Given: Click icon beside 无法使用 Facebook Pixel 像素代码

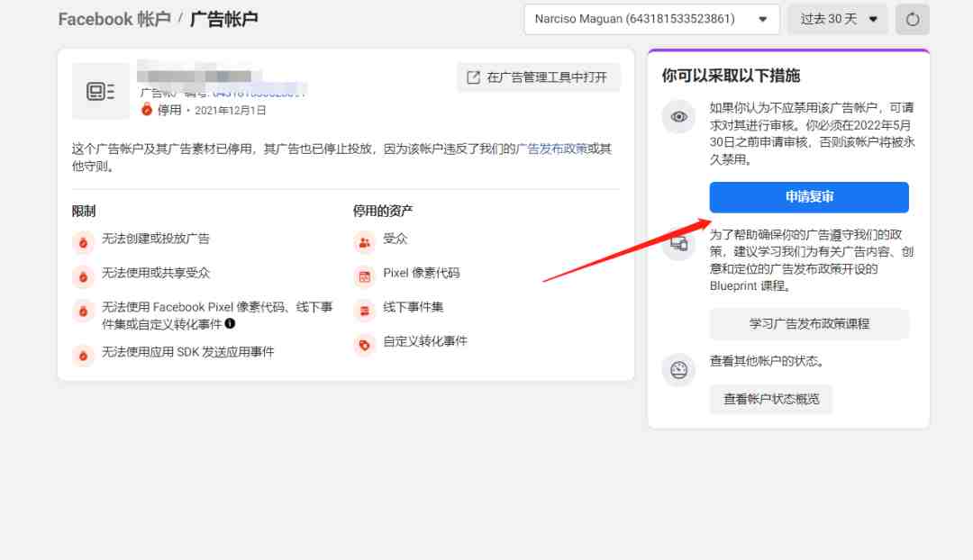Looking at the screenshot, I should click(x=83, y=311).
